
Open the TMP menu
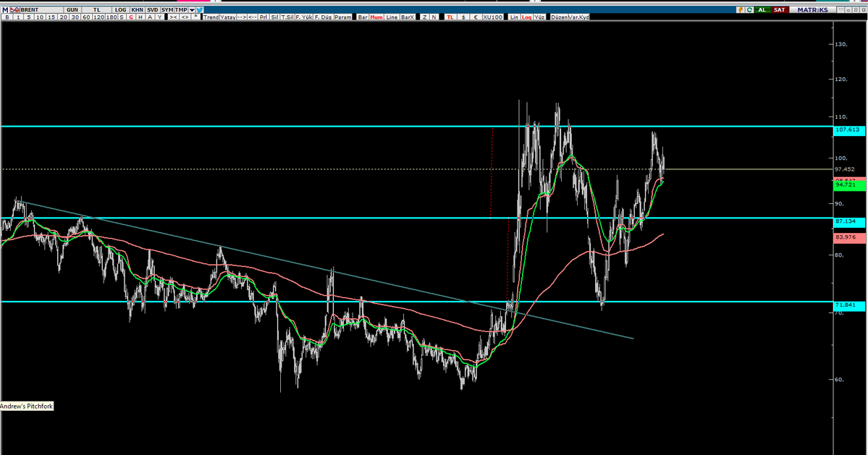[181, 10]
